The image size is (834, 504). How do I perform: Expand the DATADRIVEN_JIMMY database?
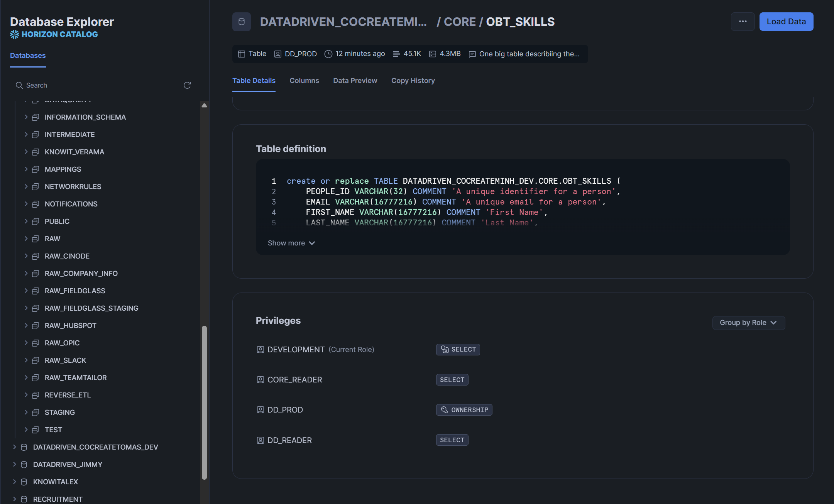14,464
